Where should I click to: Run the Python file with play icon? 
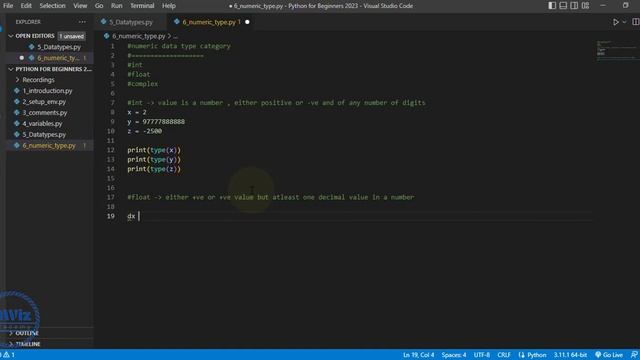616,22
